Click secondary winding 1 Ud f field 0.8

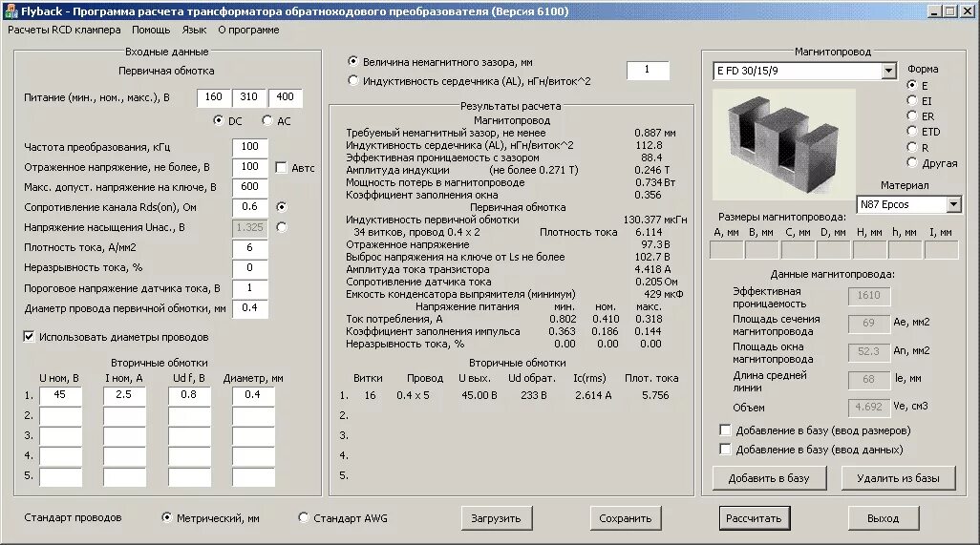(x=189, y=396)
